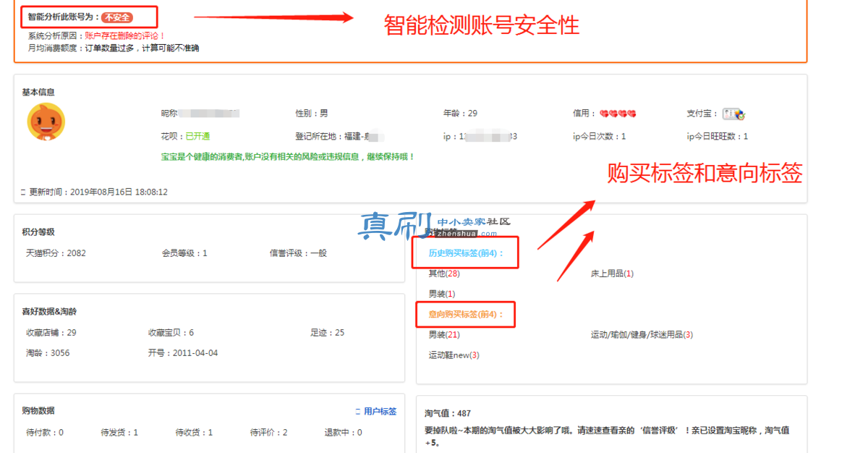Open the 用户标签 link
Screen dimensions: 868x453
[x=380, y=411]
